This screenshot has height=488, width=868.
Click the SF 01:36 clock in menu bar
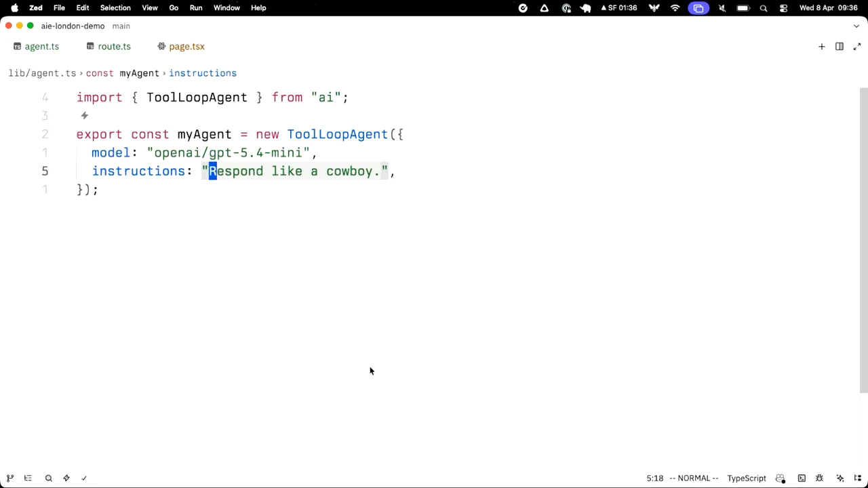pos(618,8)
